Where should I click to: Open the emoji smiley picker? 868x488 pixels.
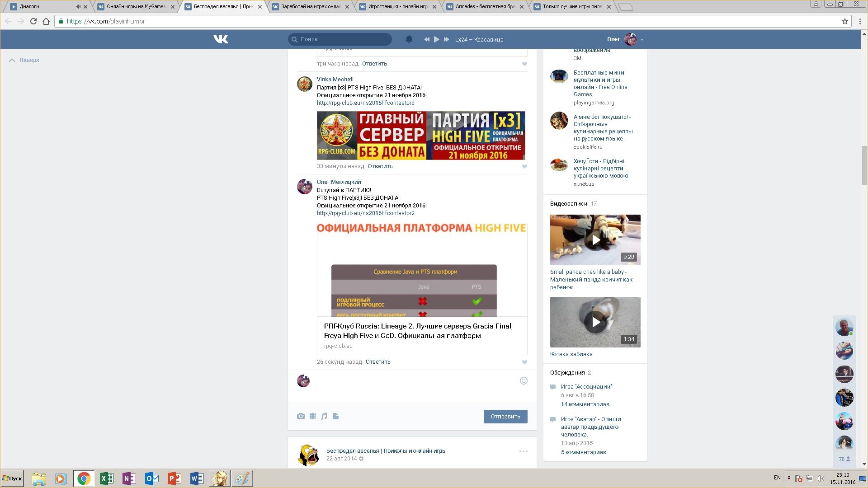click(x=524, y=381)
